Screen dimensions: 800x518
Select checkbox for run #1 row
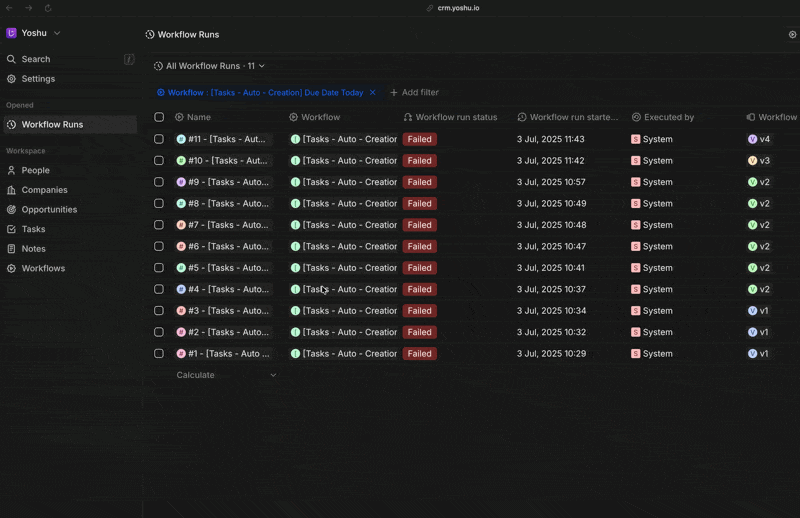point(159,354)
